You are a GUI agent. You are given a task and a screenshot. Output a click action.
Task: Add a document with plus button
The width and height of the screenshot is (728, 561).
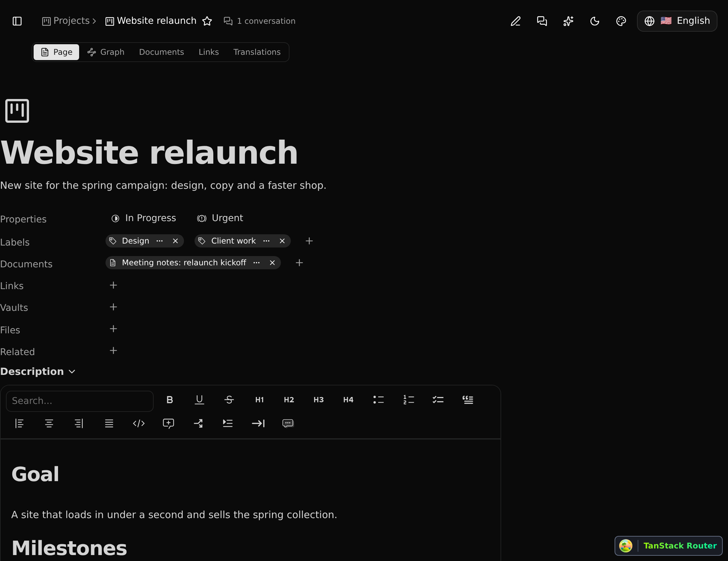click(299, 263)
